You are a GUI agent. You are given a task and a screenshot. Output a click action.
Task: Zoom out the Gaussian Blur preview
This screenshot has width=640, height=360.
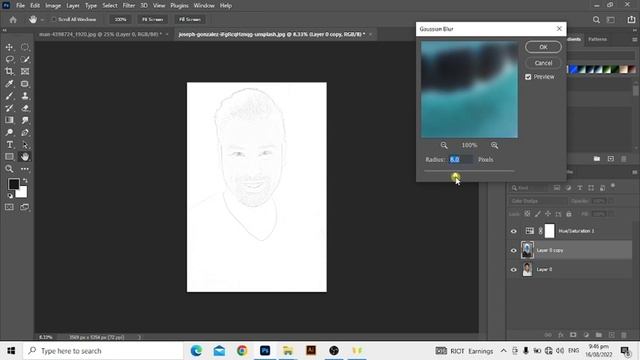[444, 145]
